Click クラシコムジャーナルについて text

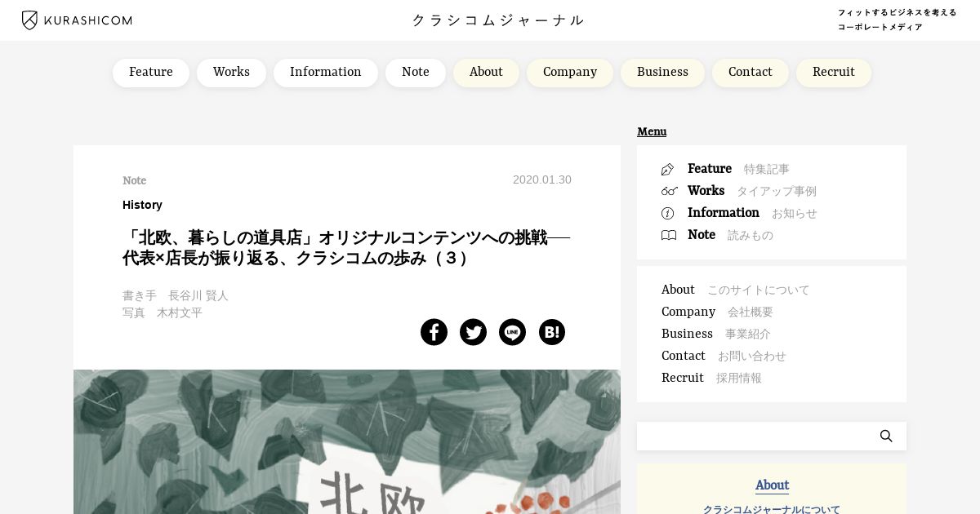pos(772,509)
